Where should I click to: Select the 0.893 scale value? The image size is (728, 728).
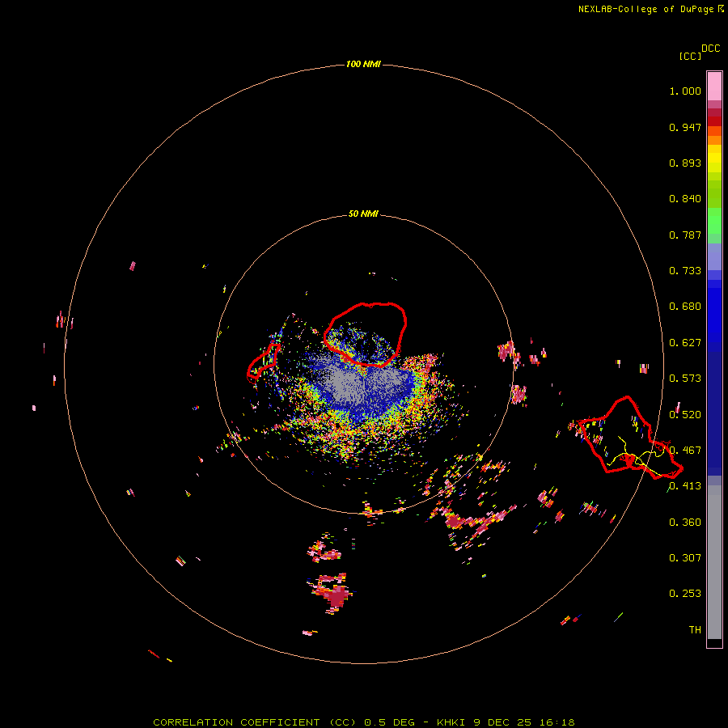(x=685, y=163)
